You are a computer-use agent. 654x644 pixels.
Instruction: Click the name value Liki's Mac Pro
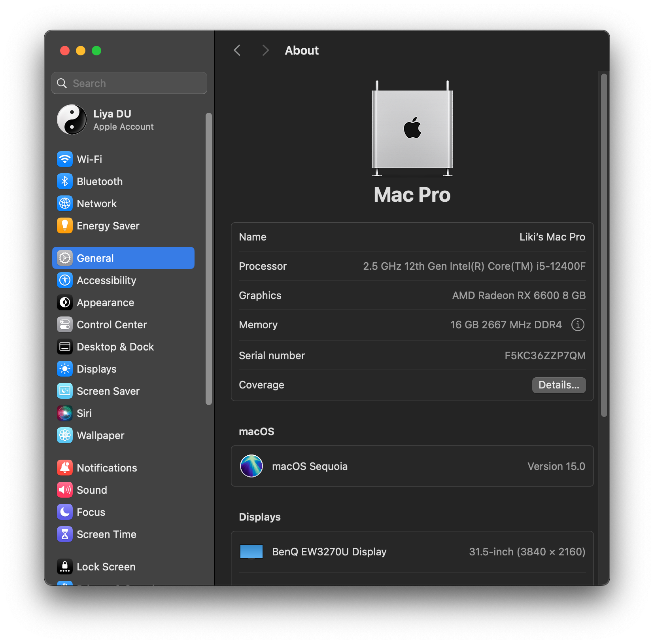pos(552,237)
